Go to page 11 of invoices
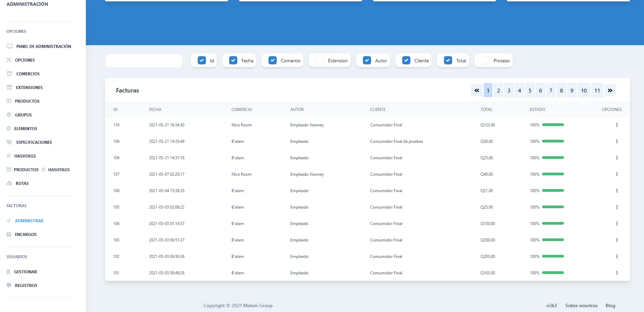 tap(597, 90)
